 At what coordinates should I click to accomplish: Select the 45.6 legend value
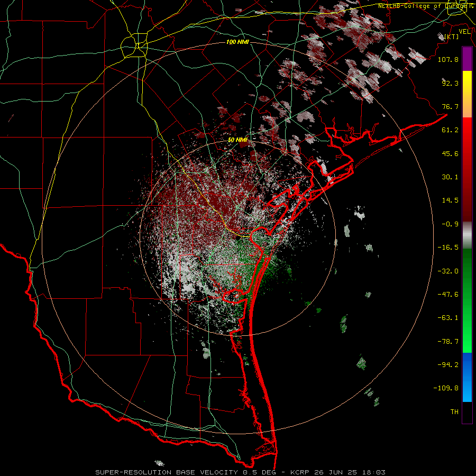click(450, 153)
